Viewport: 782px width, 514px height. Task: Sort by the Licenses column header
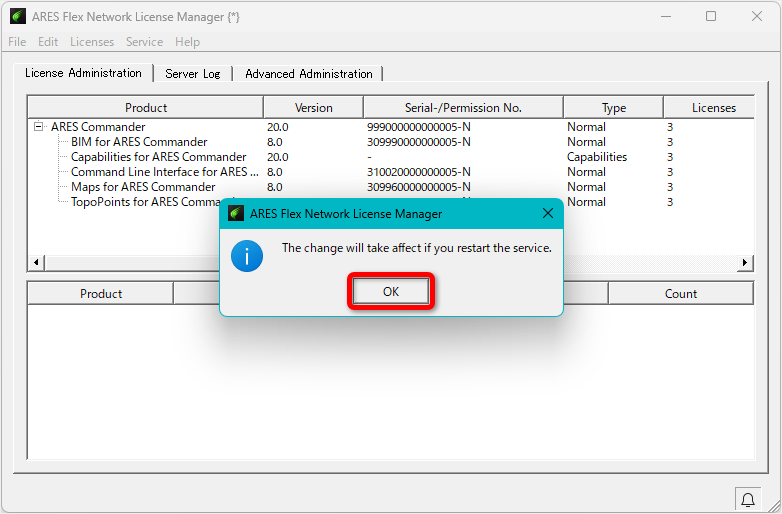point(709,107)
